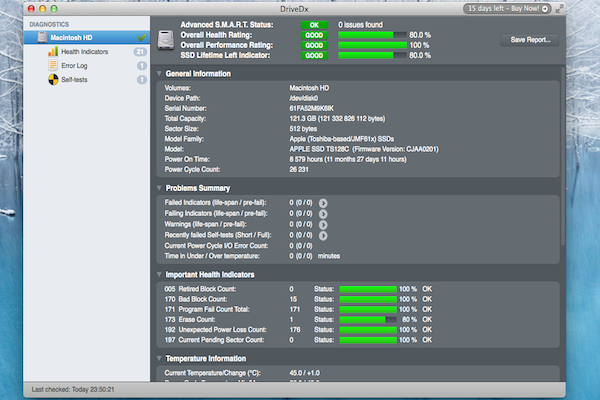Screen dimensions: 600x400
Task: Click the Overall Performance Rating progress bar
Action: pos(372,45)
